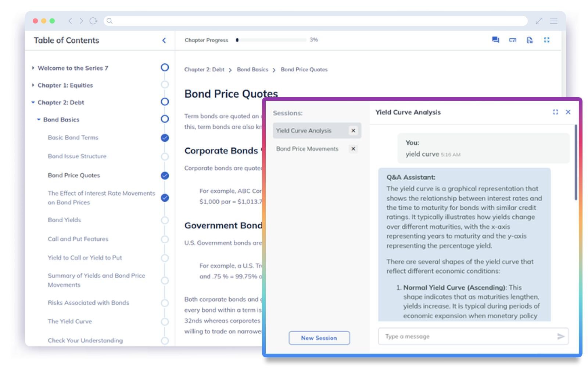Image resolution: width=588 pixels, height=368 pixels.
Task: Open the chat assistant icon in toolbar
Action: pos(495,40)
